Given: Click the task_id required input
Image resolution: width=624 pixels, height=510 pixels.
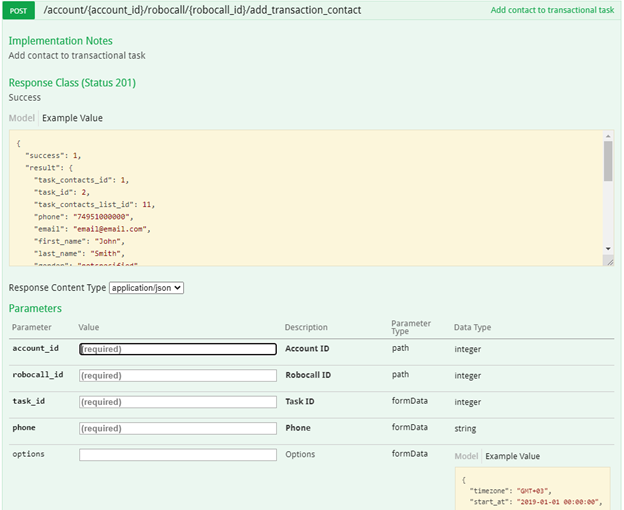Looking at the screenshot, I should point(178,402).
